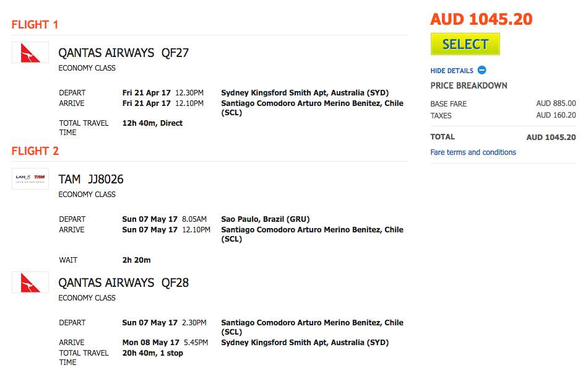Click the bold TOTAL AUD 1045.20 row
The image size is (588, 378).
503,137
